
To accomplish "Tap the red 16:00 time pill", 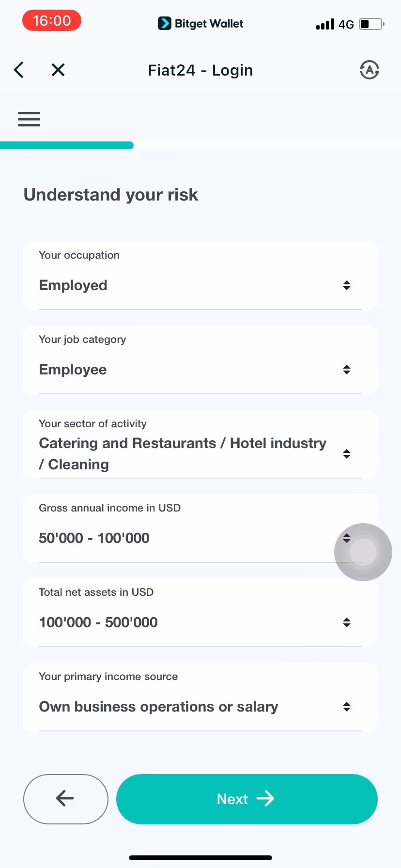I will 52,21.
